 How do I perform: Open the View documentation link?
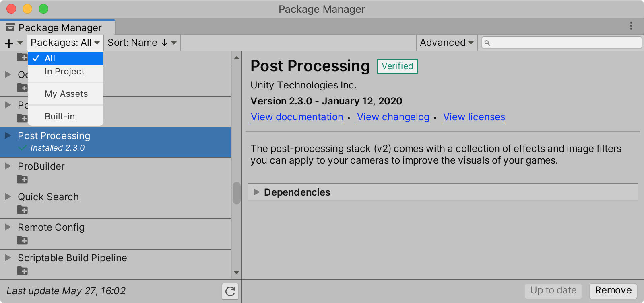297,117
